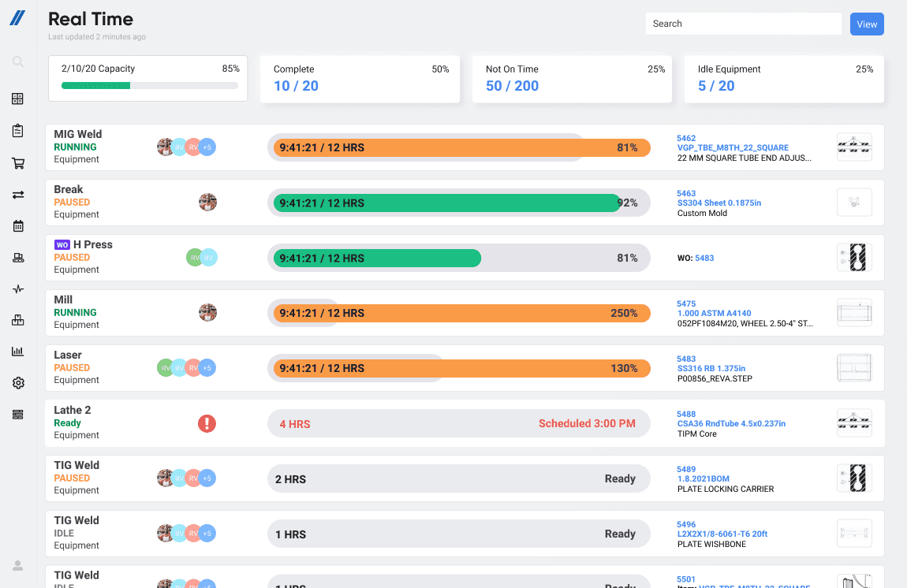The image size is (907, 588).
Task: Select the Idle Equipment card
Action: (783, 78)
